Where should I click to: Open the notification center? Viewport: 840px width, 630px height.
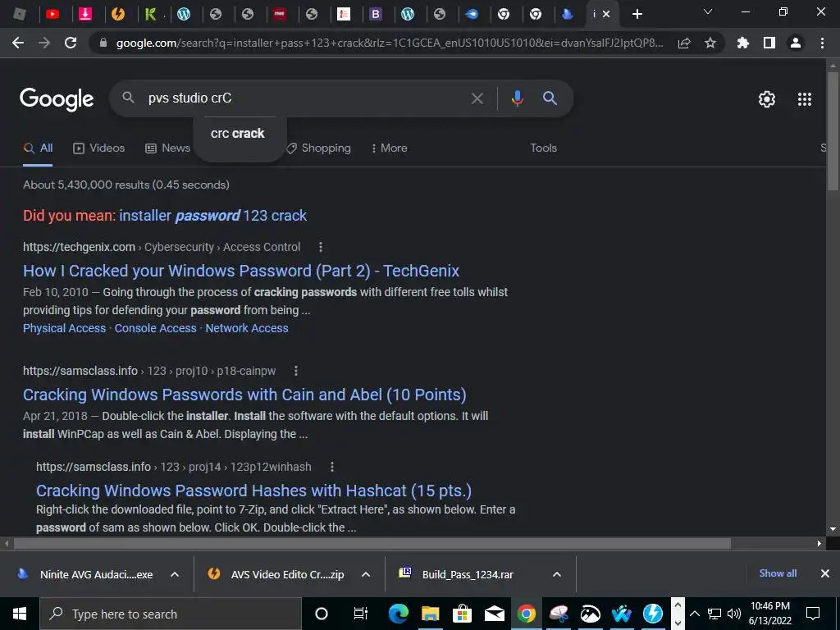[813, 614]
